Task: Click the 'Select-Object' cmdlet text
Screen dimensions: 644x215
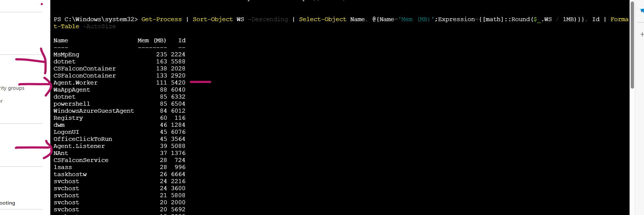Action: [323, 19]
